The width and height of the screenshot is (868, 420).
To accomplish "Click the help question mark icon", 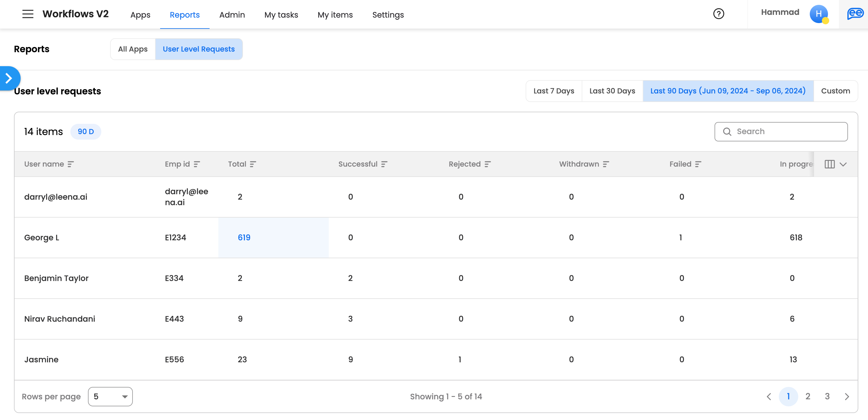I will point(718,14).
